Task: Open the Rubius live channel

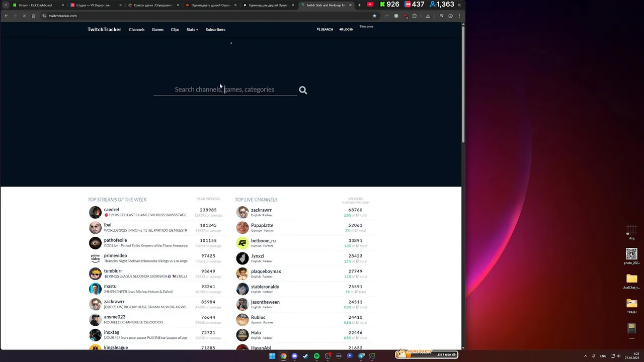Action: click(258, 317)
